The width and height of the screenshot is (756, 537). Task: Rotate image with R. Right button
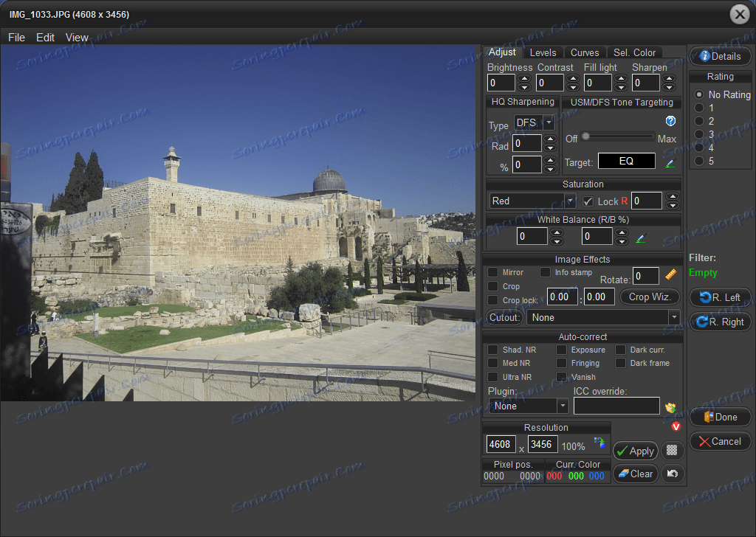click(720, 322)
